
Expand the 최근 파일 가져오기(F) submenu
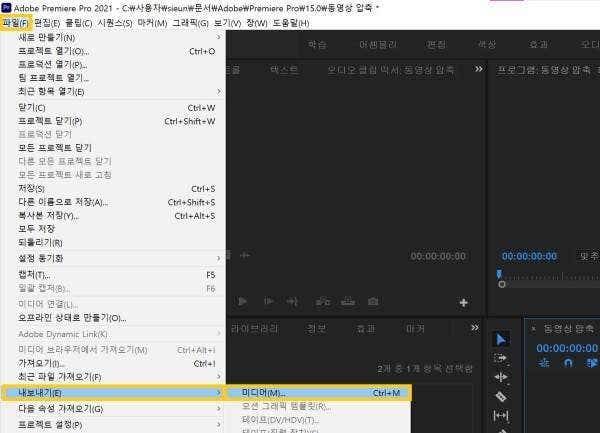click(218, 377)
